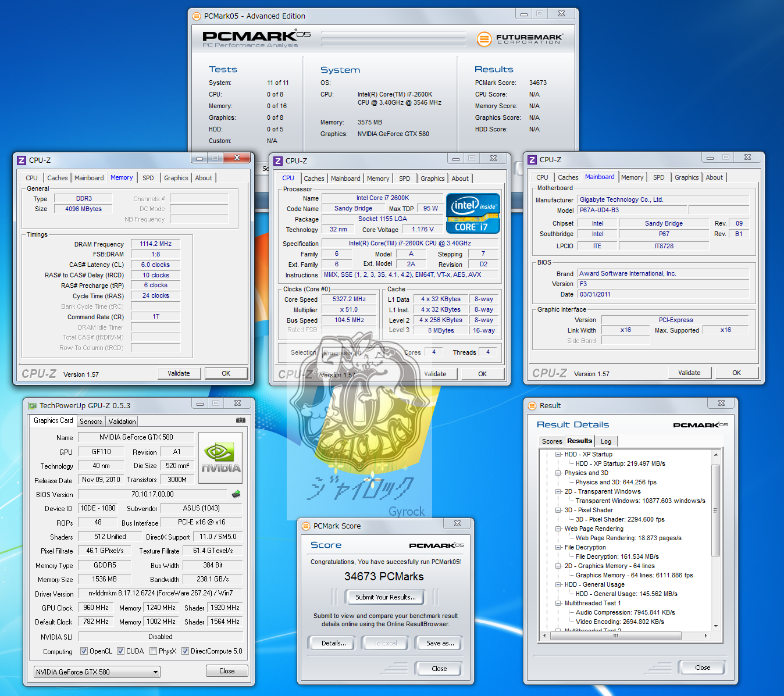The height and width of the screenshot is (696, 784).
Task: Click the NVIDIA logo in GPU-Z
Action: pyautogui.click(x=220, y=458)
